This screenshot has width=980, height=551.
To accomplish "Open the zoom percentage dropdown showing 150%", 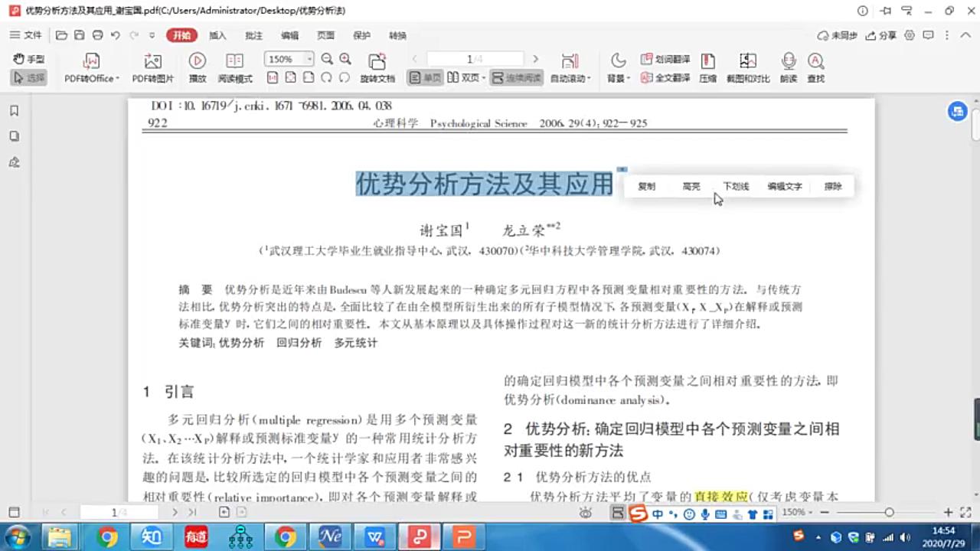I will point(309,59).
